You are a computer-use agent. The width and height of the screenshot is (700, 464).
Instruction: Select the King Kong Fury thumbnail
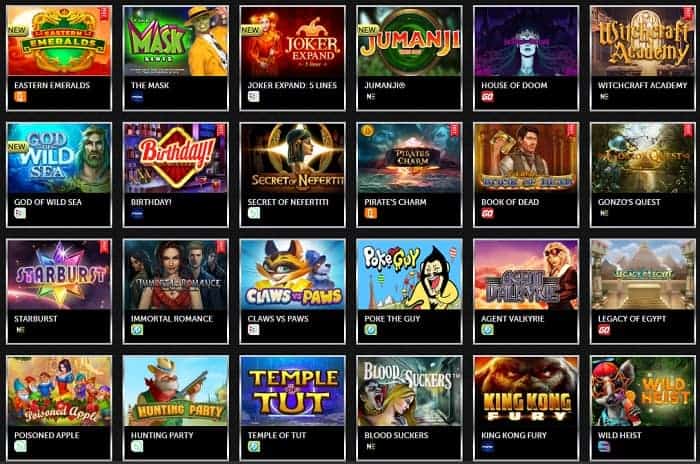526,392
